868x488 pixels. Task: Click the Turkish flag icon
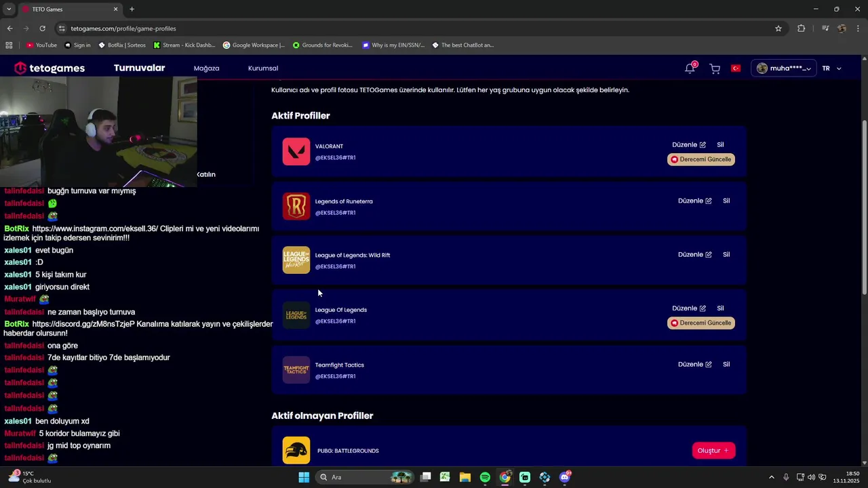736,68
